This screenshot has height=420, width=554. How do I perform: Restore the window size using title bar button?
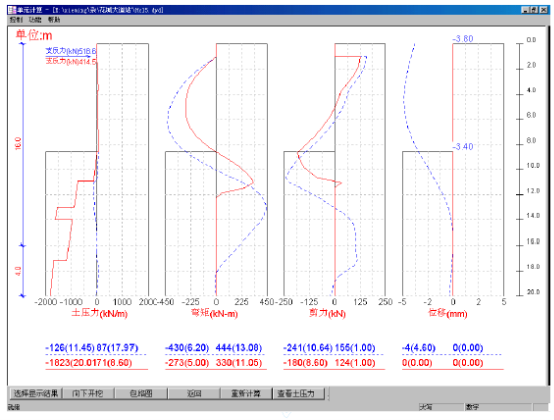534,10
